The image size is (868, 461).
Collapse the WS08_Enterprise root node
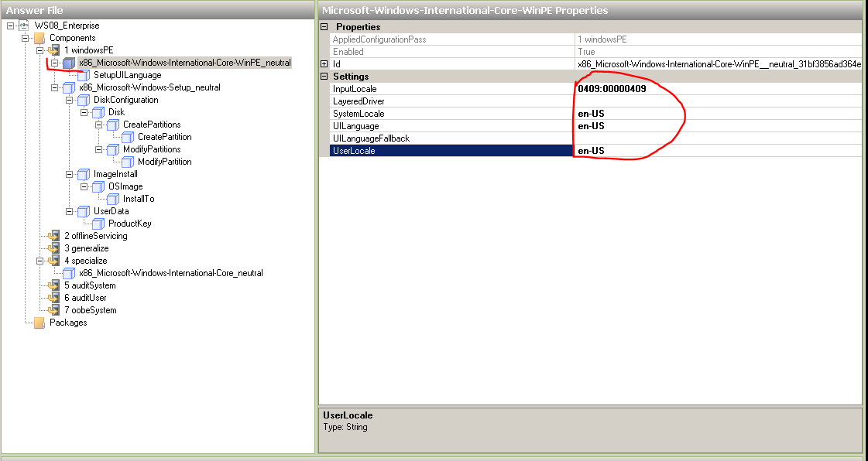point(10,26)
